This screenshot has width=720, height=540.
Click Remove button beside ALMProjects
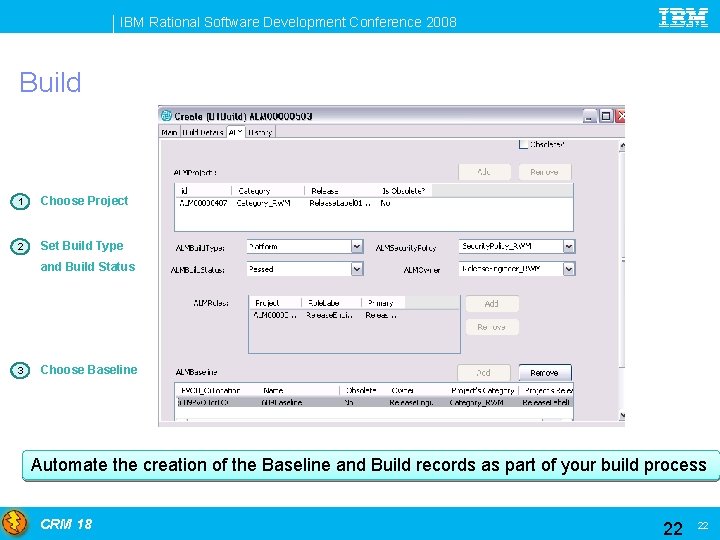pos(545,172)
